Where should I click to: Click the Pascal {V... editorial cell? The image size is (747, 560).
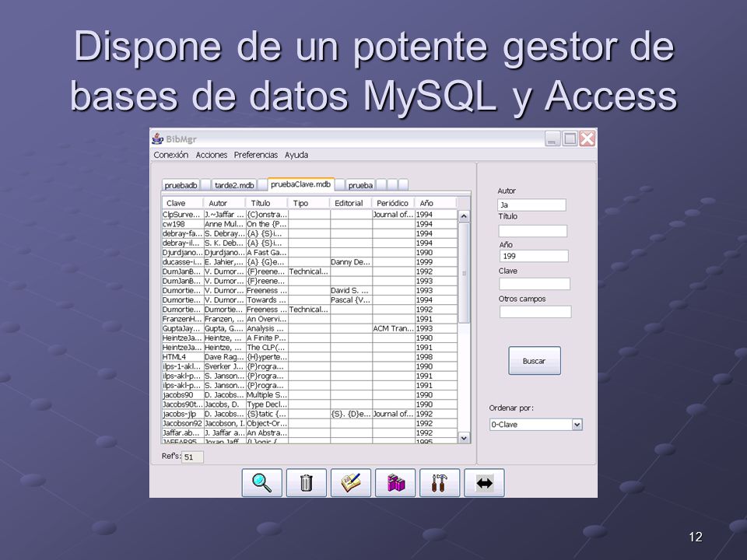click(x=351, y=300)
